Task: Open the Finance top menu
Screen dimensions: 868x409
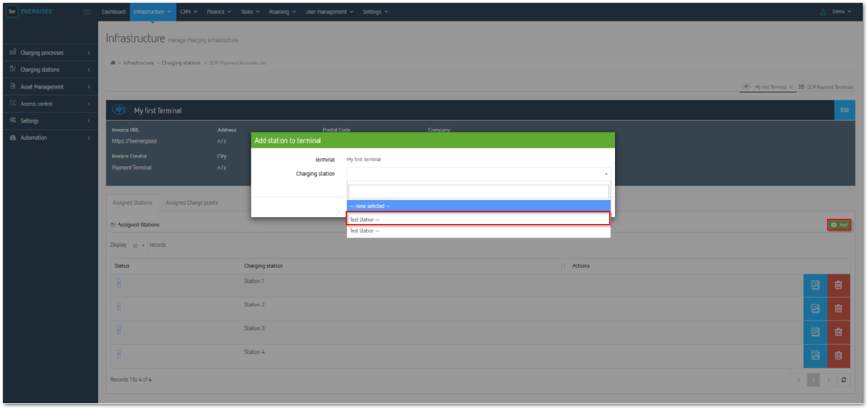Action: [219, 12]
